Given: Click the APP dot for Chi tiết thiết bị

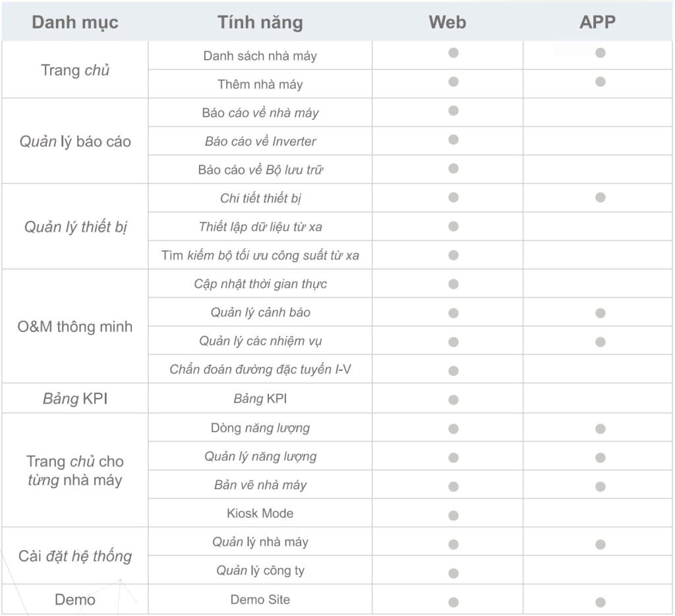Looking at the screenshot, I should tap(600, 198).
